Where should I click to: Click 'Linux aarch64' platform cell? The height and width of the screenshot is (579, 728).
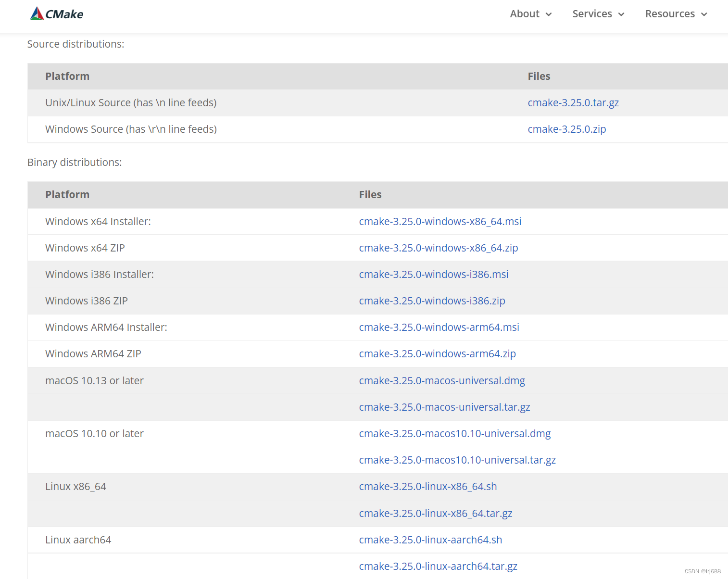coord(78,540)
